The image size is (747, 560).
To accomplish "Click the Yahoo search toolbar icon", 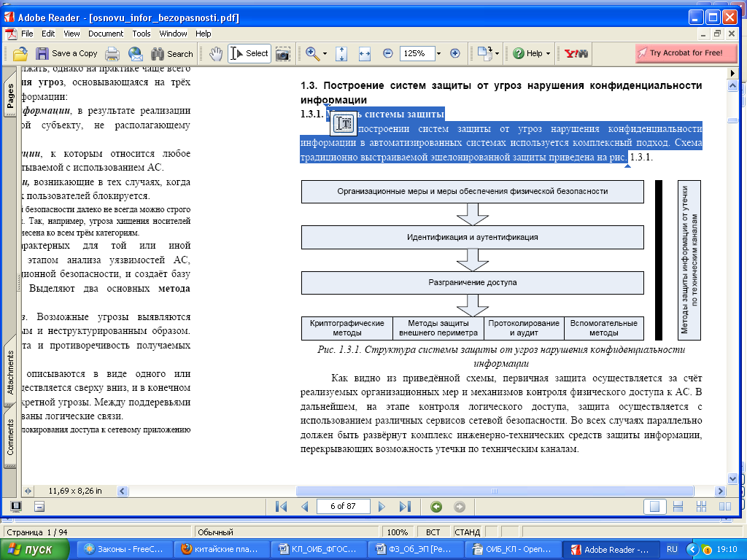I will [x=576, y=53].
